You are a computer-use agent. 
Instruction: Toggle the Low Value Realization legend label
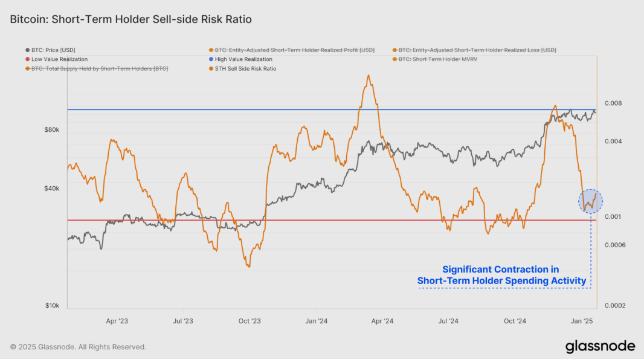click(59, 59)
